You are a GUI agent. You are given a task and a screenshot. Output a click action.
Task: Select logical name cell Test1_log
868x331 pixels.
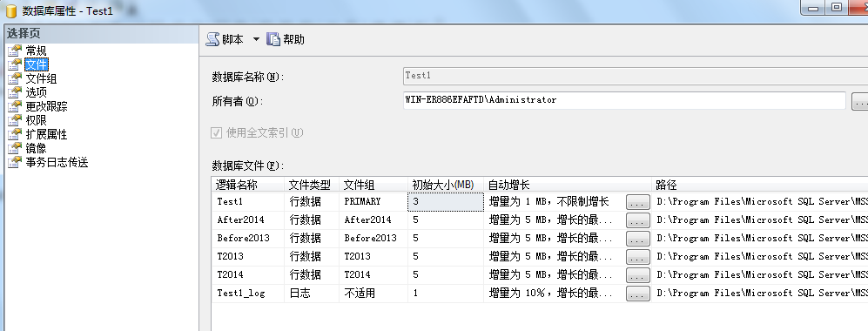(x=248, y=294)
